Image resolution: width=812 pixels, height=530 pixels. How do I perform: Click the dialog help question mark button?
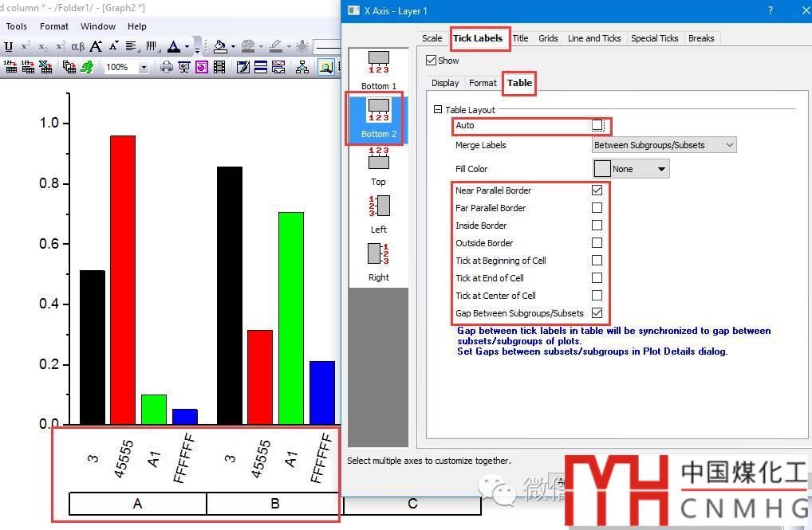point(770,11)
